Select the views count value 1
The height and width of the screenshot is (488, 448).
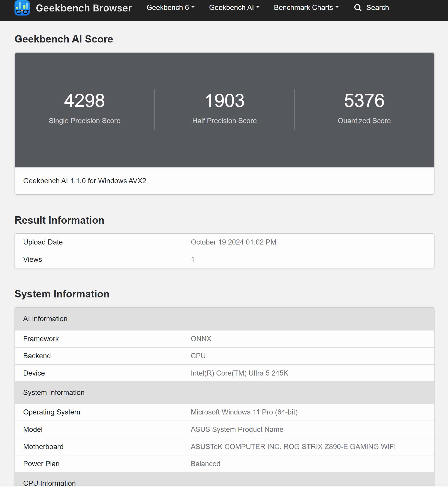click(193, 259)
